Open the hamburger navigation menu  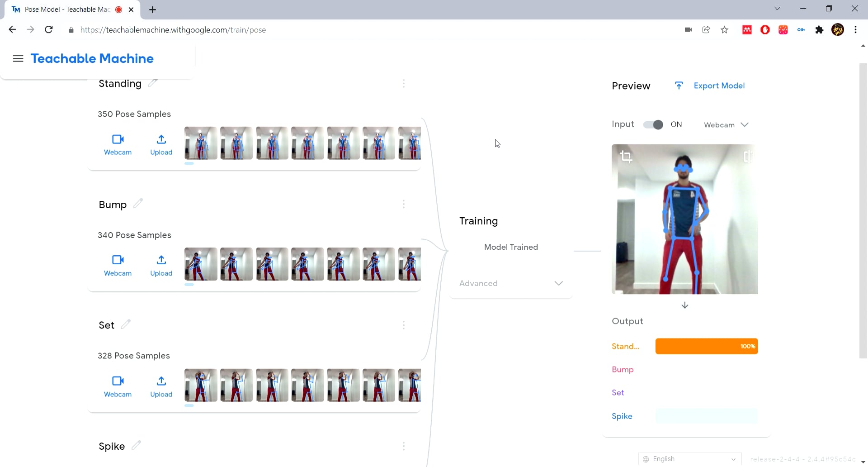point(17,58)
